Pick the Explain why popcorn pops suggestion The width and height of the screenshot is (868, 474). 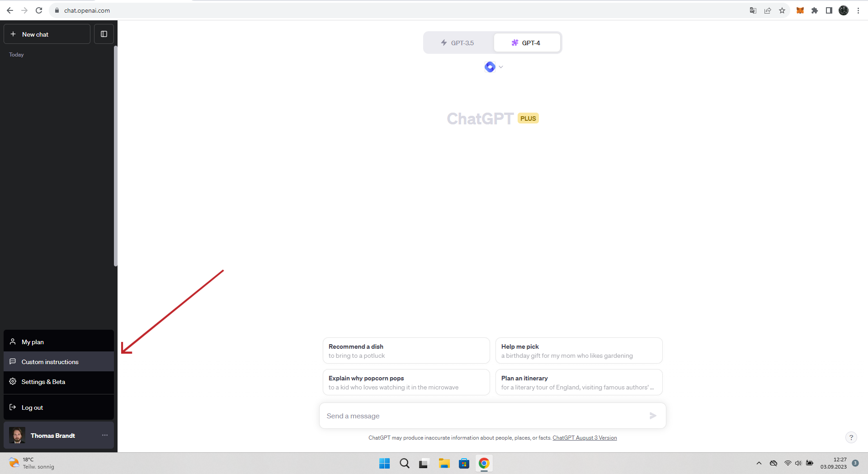click(x=406, y=382)
